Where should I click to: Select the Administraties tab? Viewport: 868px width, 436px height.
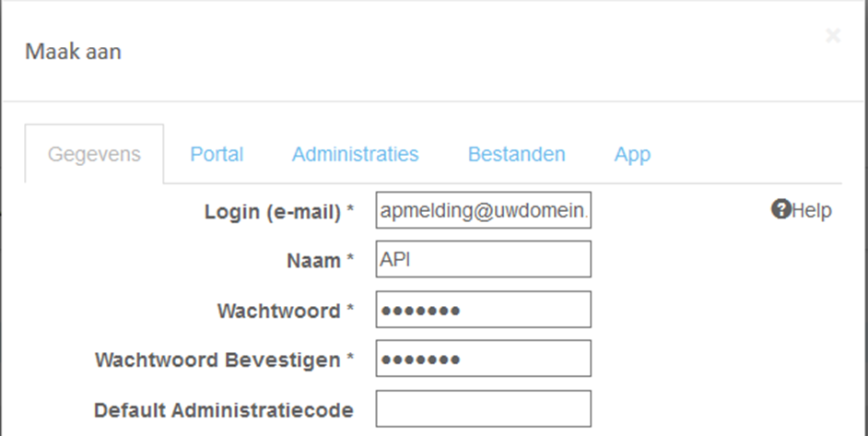tap(355, 153)
